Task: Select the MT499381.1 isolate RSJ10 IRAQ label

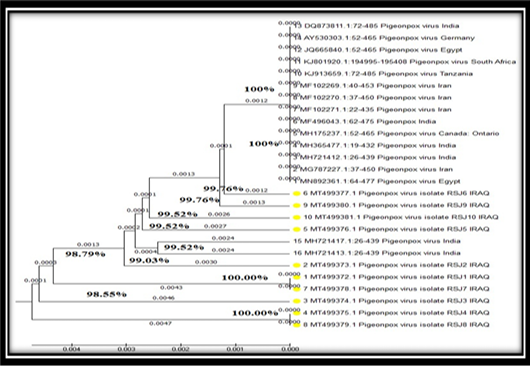Action: click(x=401, y=217)
